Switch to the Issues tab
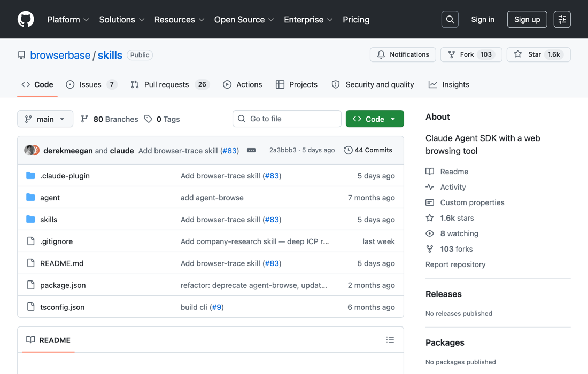Image resolution: width=588 pixels, height=374 pixels. (91, 85)
